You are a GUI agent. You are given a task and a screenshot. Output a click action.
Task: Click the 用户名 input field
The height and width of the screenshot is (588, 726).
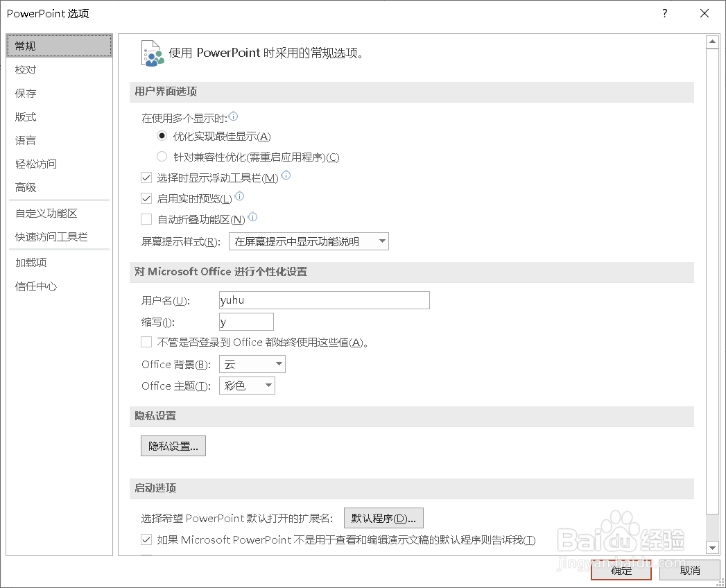pyautogui.click(x=325, y=300)
